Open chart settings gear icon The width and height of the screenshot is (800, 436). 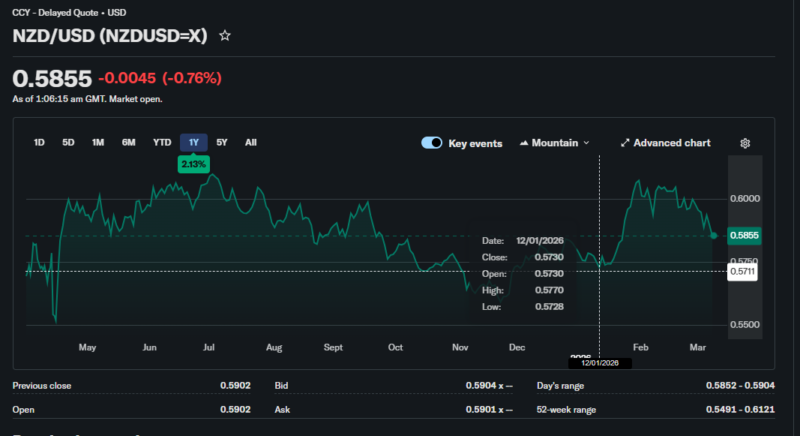tap(745, 143)
